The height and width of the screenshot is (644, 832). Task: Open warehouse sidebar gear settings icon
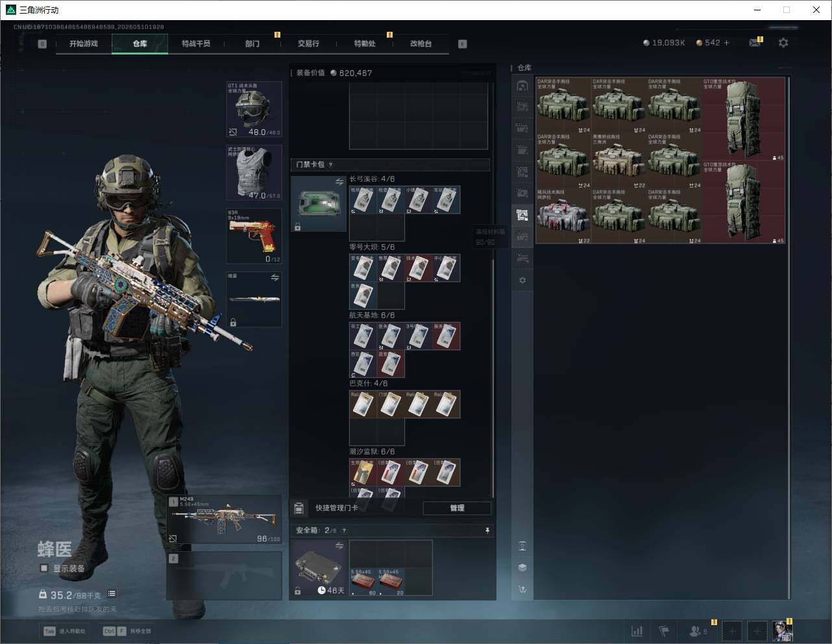pyautogui.click(x=522, y=280)
